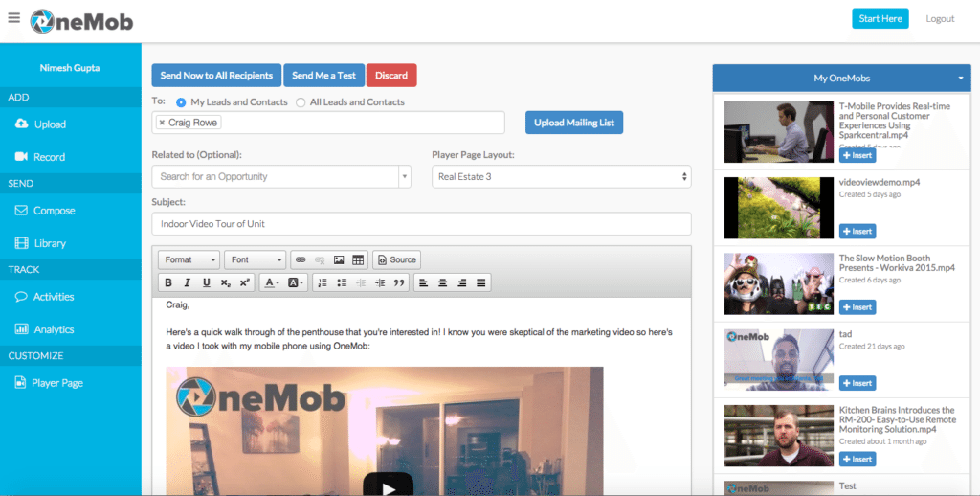Apply italic formatting in the editor
Viewport: 980px width, 496px height.
187,282
